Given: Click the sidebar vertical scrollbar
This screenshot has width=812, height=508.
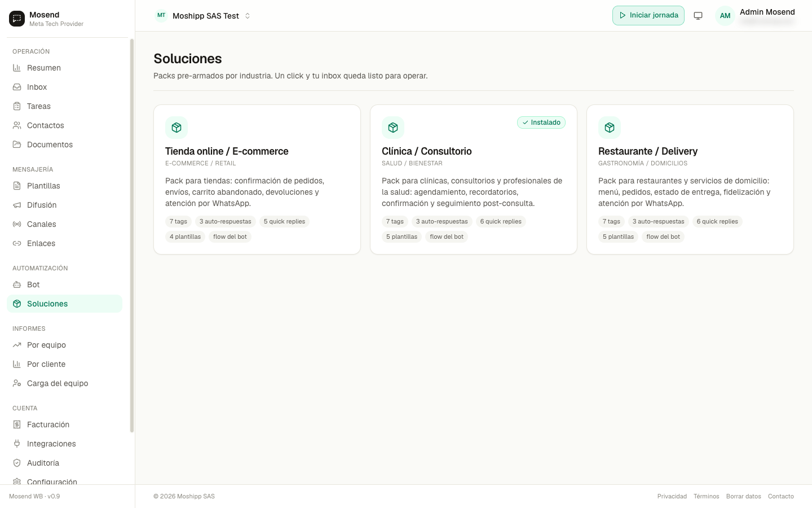Looking at the screenshot, I should (132, 235).
